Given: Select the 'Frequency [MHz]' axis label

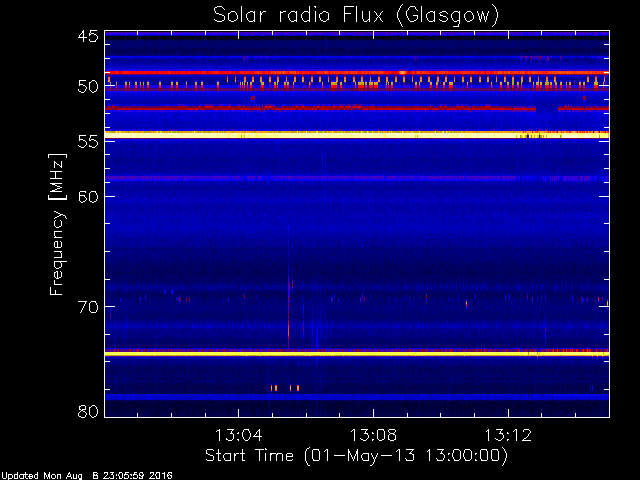Looking at the screenshot, I should [57, 224].
